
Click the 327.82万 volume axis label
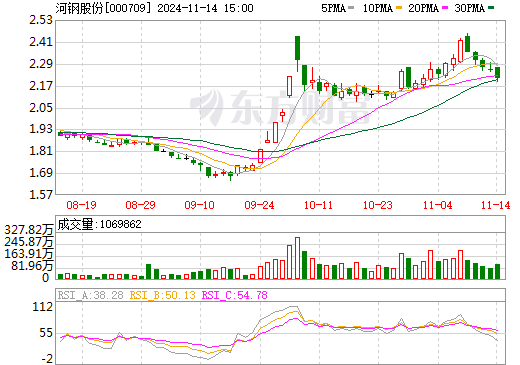point(29,230)
